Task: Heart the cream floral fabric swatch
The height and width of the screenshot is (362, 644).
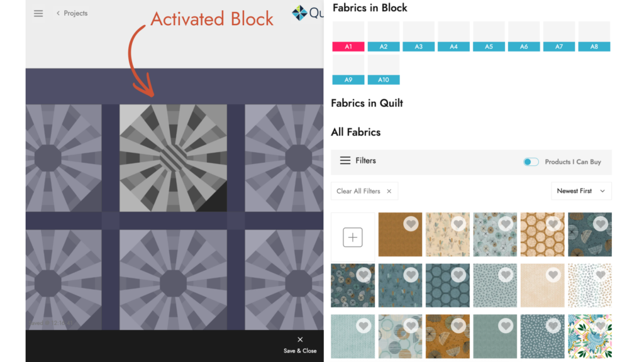Action: pos(458,224)
